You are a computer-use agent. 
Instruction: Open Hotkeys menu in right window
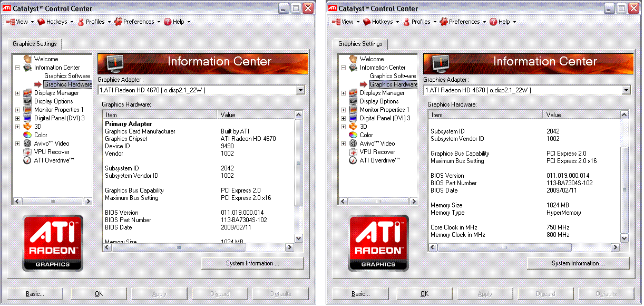tap(382, 22)
